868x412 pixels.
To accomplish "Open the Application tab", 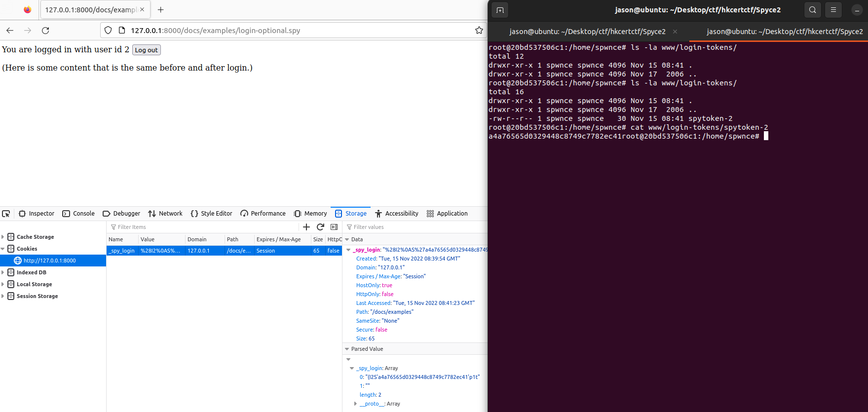I will [x=447, y=214].
